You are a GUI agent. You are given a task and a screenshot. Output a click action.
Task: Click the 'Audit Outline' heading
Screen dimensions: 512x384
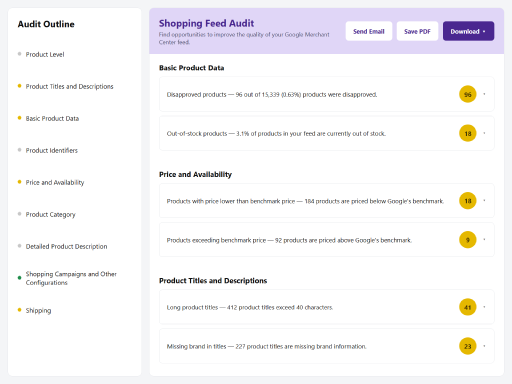[46, 24]
